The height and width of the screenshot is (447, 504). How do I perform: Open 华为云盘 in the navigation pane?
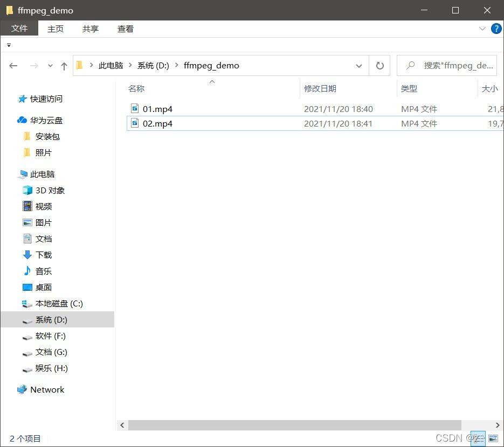(46, 121)
